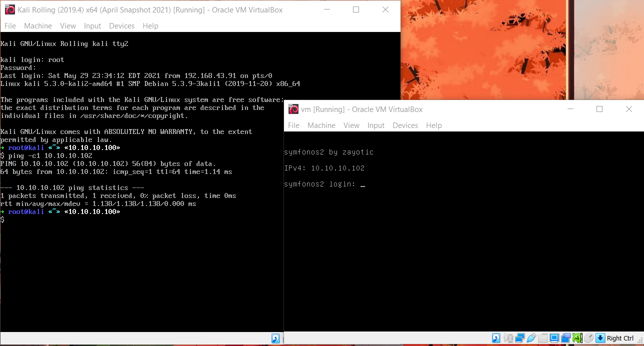The width and height of the screenshot is (644, 346).
Task: Minimize the Kali Rolling VirtualBox window
Action: pyautogui.click(x=327, y=9)
